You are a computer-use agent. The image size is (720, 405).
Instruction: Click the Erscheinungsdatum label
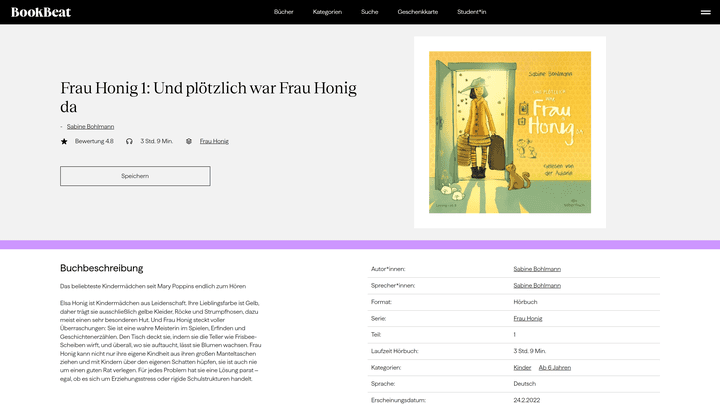tap(398, 400)
